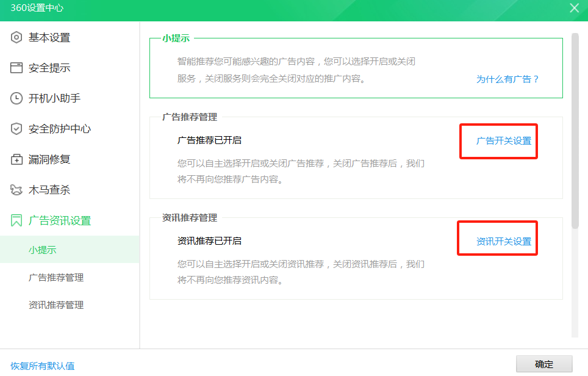Confirm with the 确定 button

click(544, 364)
